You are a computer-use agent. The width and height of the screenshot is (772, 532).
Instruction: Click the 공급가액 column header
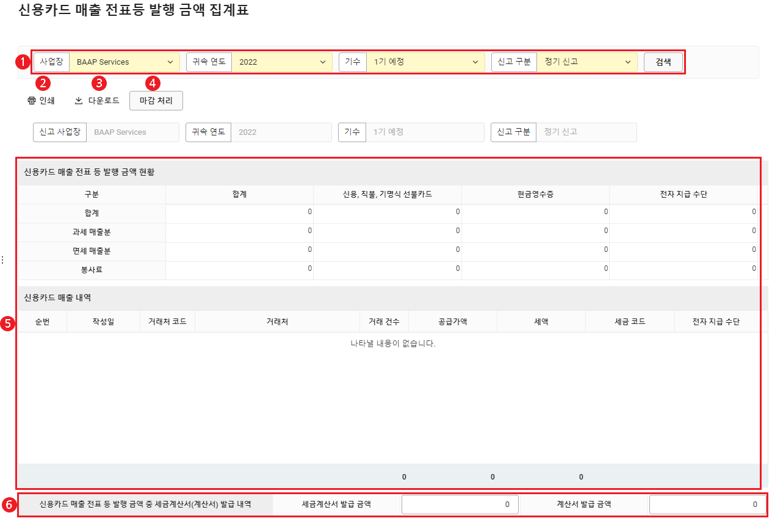(x=452, y=322)
